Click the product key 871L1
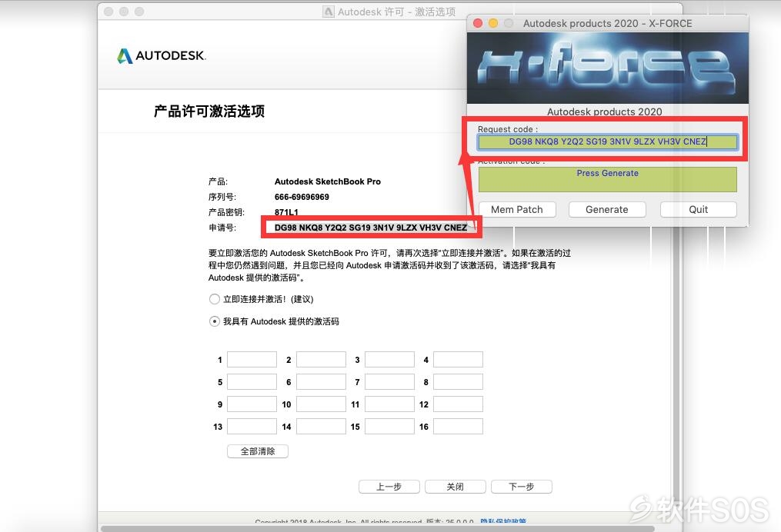Image resolution: width=781 pixels, height=532 pixels. 286,212
